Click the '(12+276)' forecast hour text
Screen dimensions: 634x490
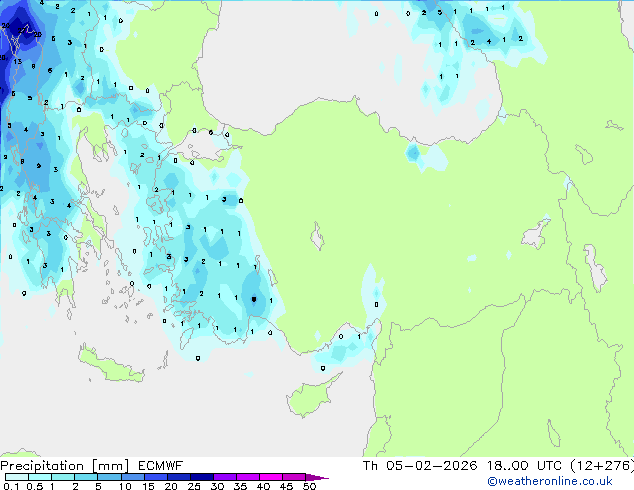(602, 466)
